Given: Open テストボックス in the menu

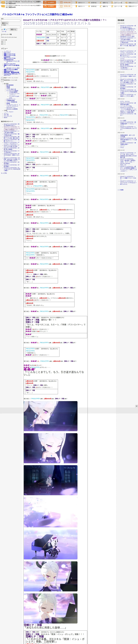Looking at the screenshot, I should click(8, 116).
